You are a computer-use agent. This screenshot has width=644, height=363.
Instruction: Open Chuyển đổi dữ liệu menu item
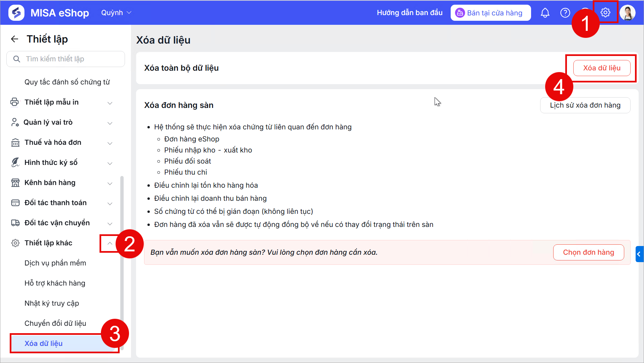point(55,323)
